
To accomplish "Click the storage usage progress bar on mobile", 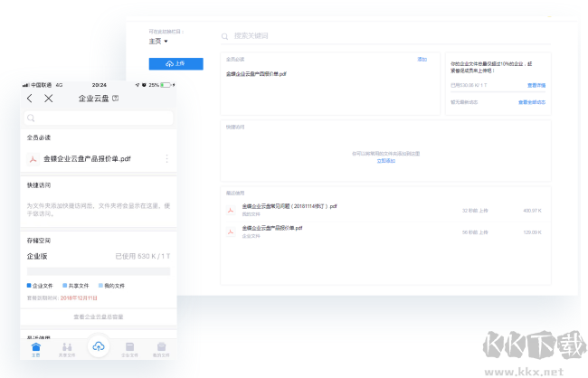I will 99,270.
